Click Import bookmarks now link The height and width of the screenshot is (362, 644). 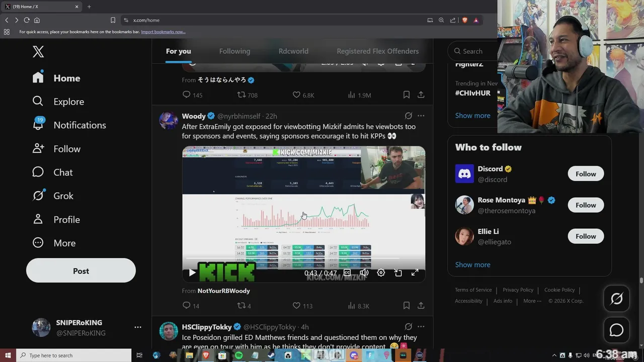tap(163, 32)
